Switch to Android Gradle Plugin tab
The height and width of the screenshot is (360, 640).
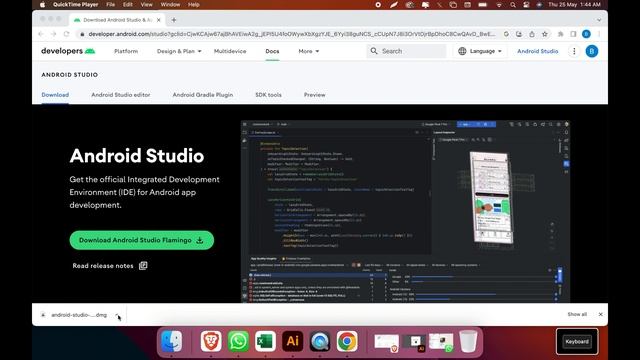coord(203,95)
